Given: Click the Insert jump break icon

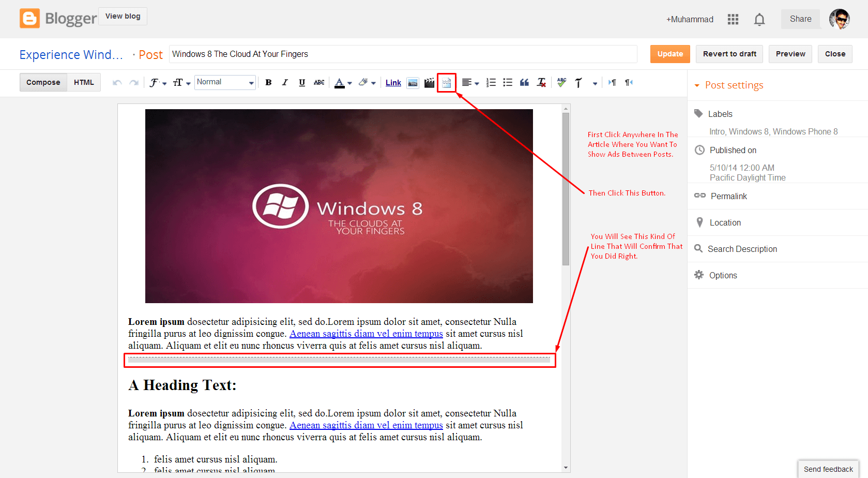Looking at the screenshot, I should [x=446, y=83].
